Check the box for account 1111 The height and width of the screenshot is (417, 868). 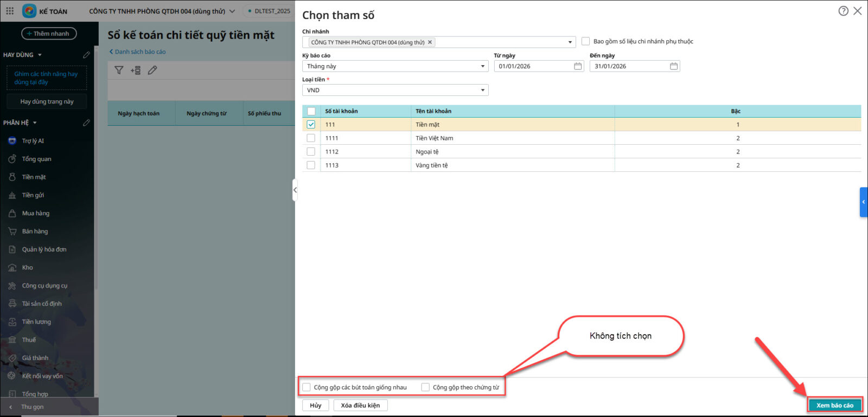(311, 138)
